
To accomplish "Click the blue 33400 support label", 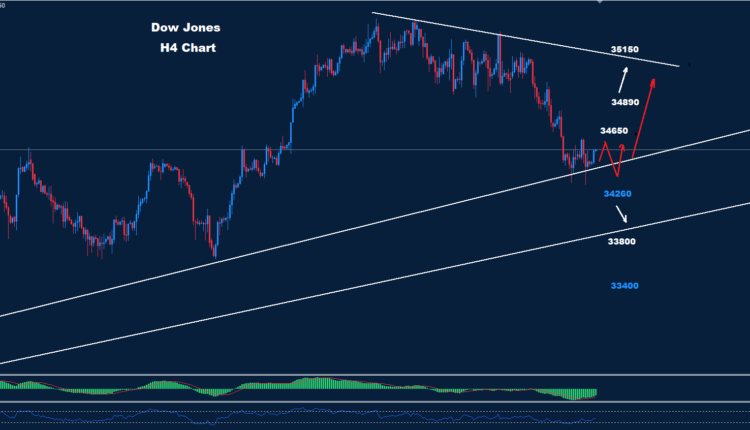I will pos(625,286).
